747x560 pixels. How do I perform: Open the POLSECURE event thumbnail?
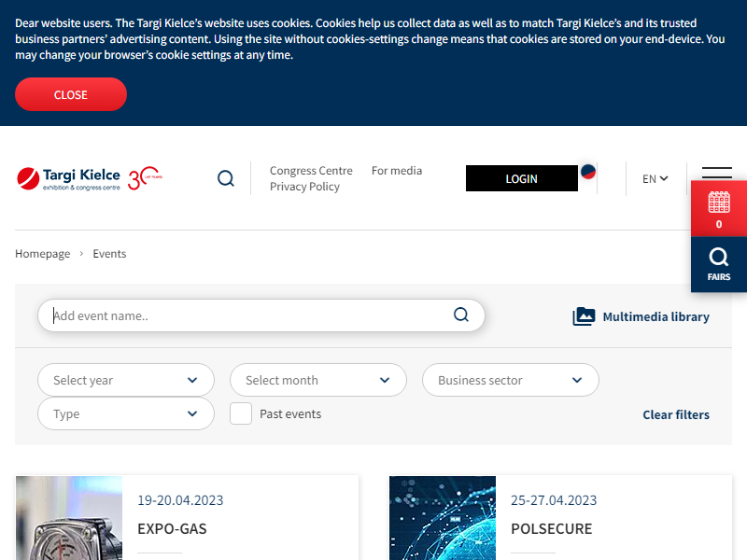click(443, 518)
